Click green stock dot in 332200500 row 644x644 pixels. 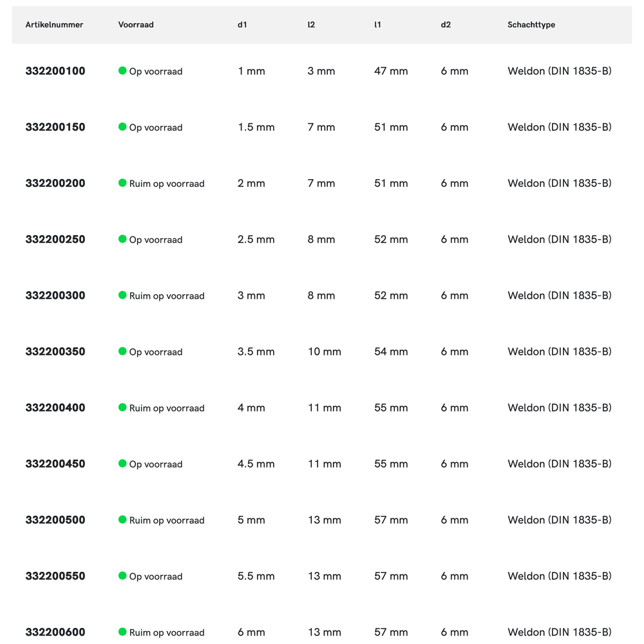[122, 520]
